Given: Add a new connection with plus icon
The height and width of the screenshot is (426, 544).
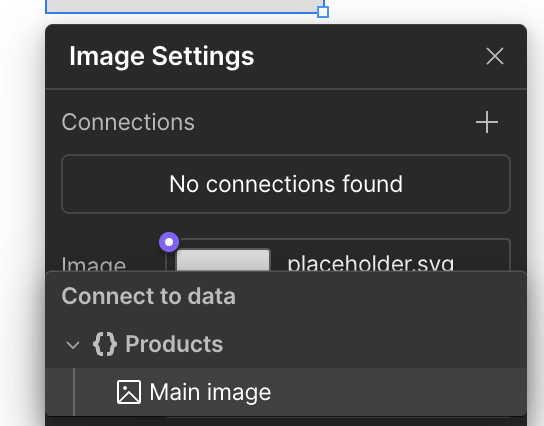Looking at the screenshot, I should [x=487, y=122].
